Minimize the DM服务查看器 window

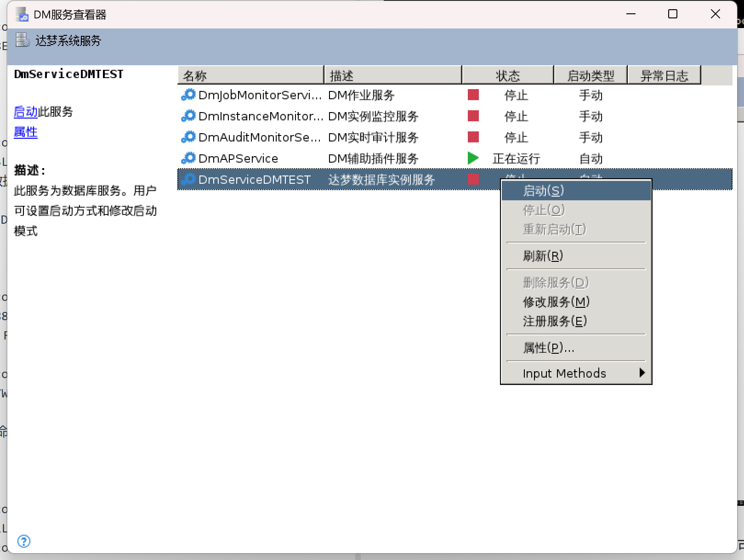click(631, 14)
